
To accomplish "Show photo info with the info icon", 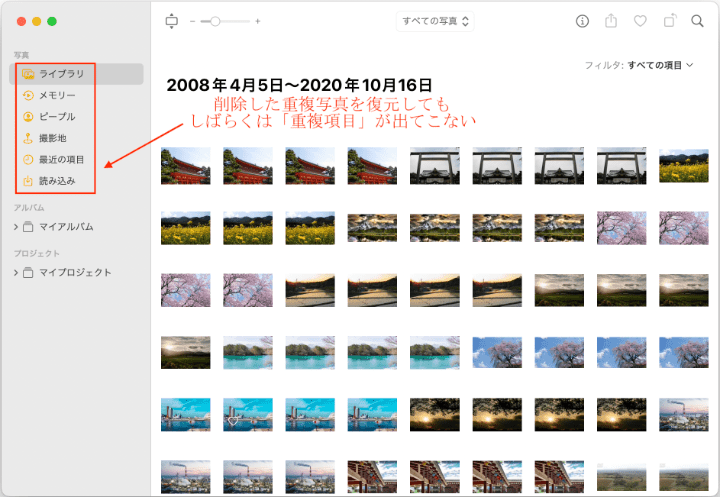I will pos(582,21).
